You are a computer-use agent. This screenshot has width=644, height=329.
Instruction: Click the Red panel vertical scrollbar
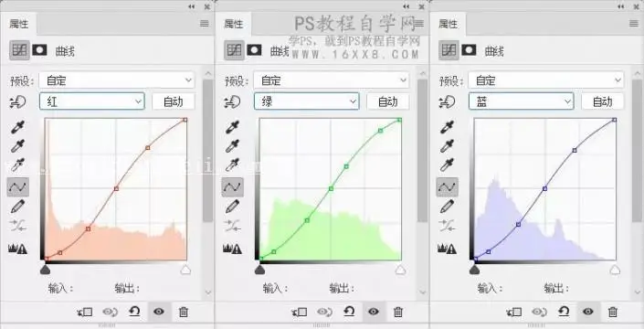[x=208, y=150]
